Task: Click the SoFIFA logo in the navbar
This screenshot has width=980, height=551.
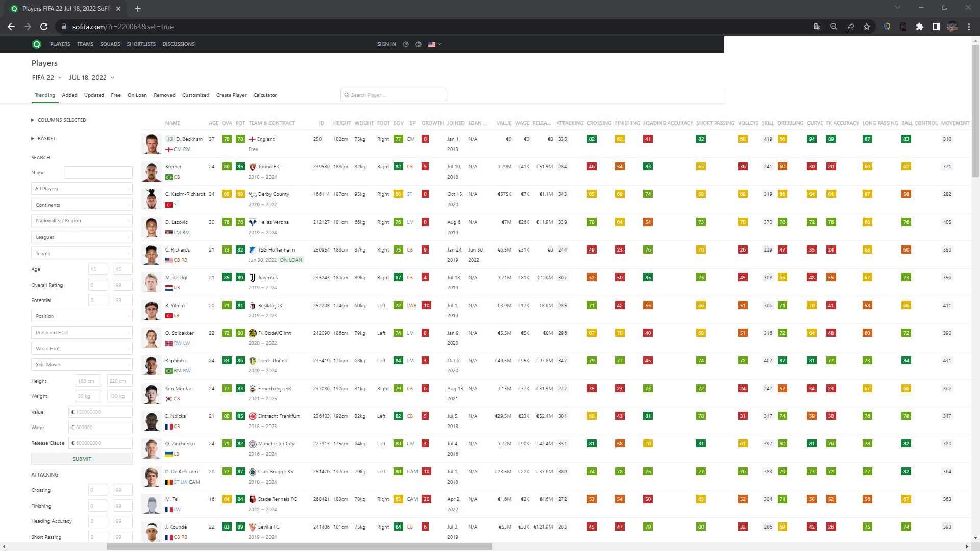Action: (x=36, y=44)
